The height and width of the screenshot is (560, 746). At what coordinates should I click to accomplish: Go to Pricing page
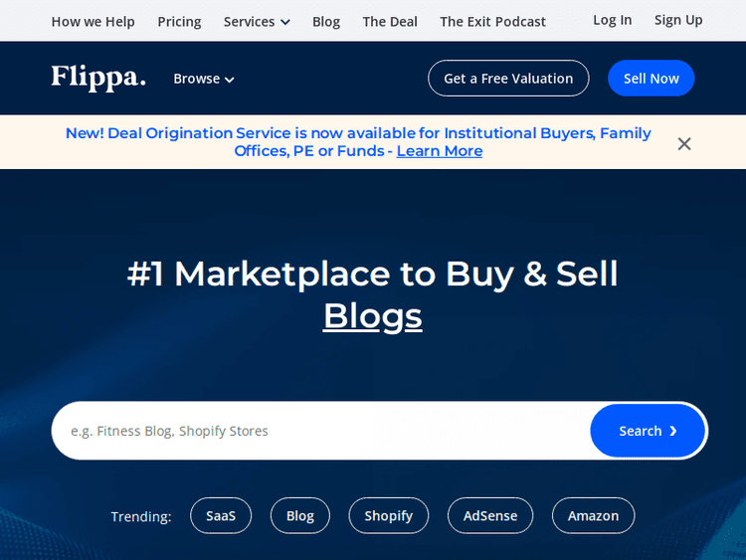click(x=179, y=21)
